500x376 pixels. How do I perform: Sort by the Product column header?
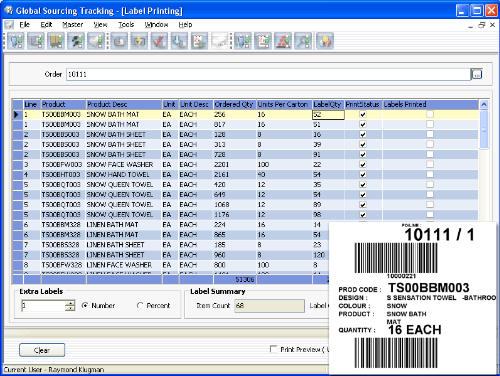(63, 104)
